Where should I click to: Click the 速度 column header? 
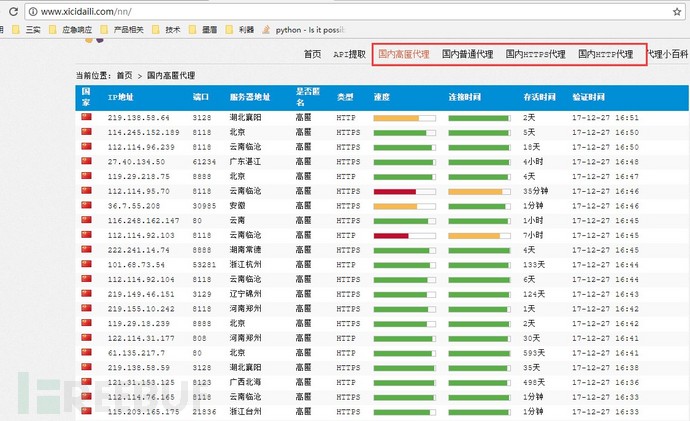[382, 97]
